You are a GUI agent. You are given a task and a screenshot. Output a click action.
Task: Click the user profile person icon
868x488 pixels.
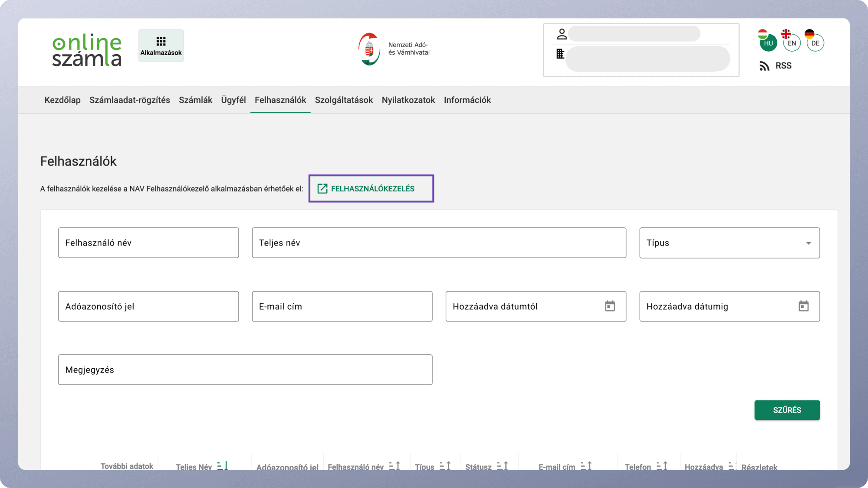tap(562, 34)
